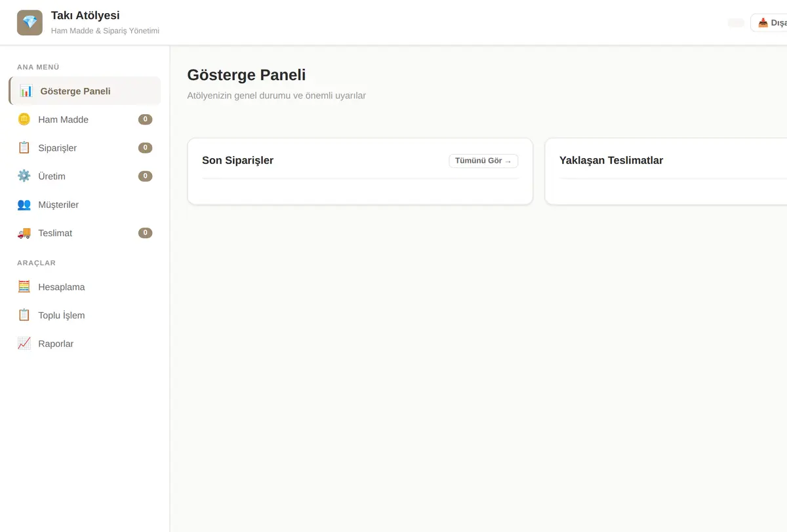Click the Teslimat count badge
The width and height of the screenshot is (787, 532).
point(145,233)
